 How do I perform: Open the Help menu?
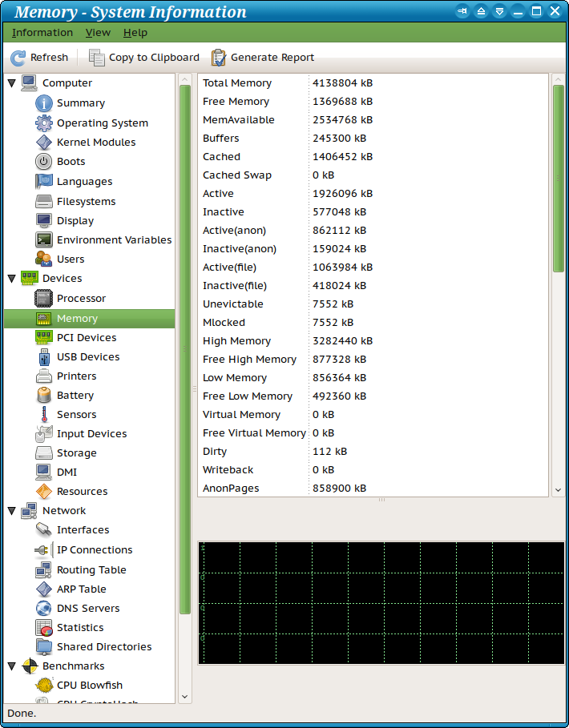[x=135, y=33]
